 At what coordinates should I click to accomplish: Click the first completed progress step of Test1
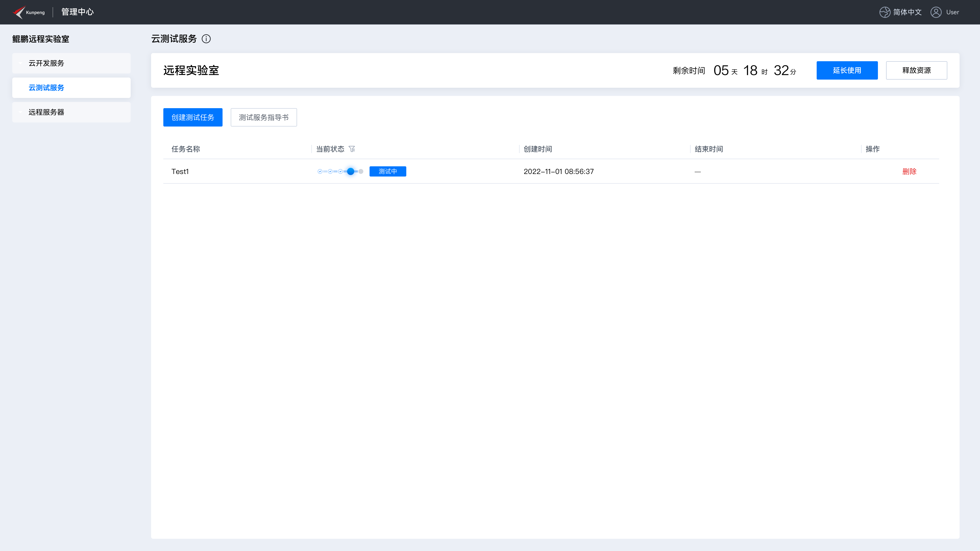[320, 171]
